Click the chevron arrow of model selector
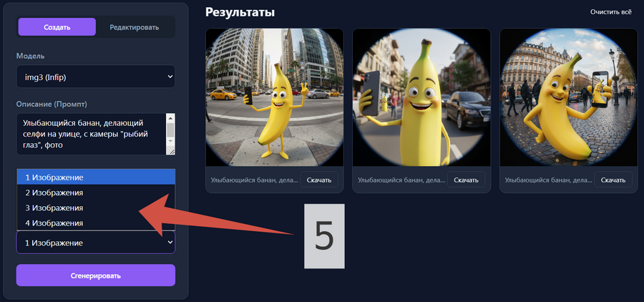Viewport: 644px width, 302px height. tap(170, 77)
